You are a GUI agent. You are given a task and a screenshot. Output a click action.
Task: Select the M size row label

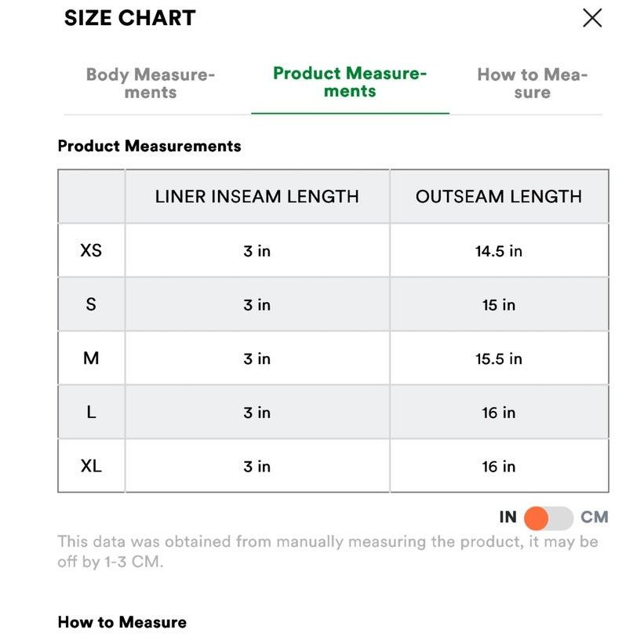click(91, 358)
